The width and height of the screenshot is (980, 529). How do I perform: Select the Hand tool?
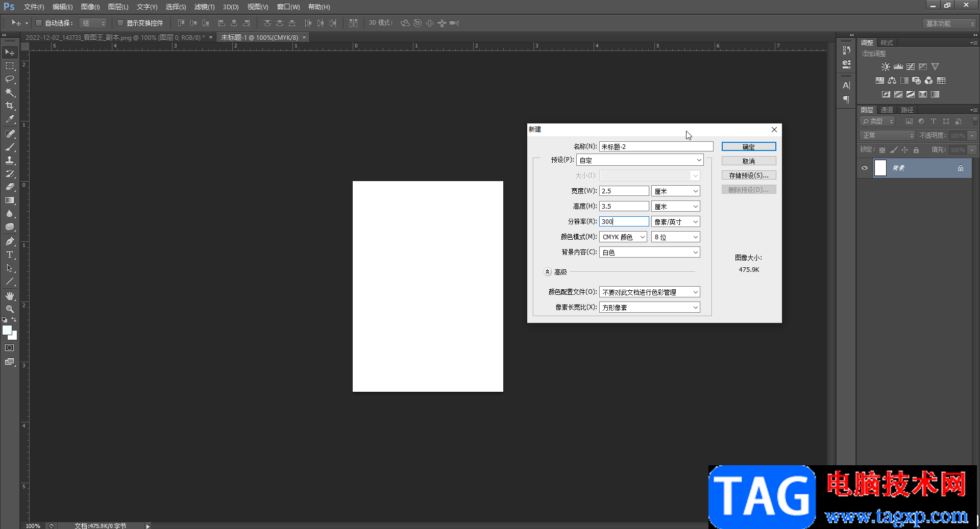tap(10, 296)
